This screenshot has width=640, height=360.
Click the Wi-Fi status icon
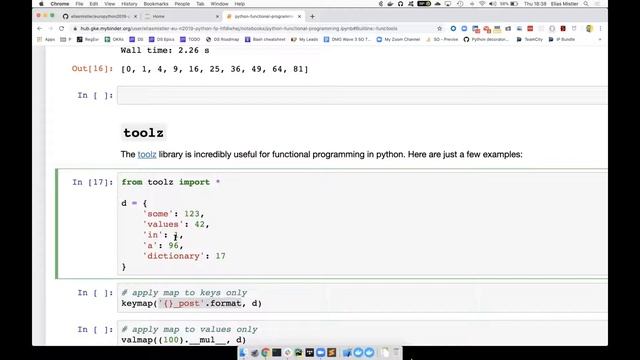(482, 4)
